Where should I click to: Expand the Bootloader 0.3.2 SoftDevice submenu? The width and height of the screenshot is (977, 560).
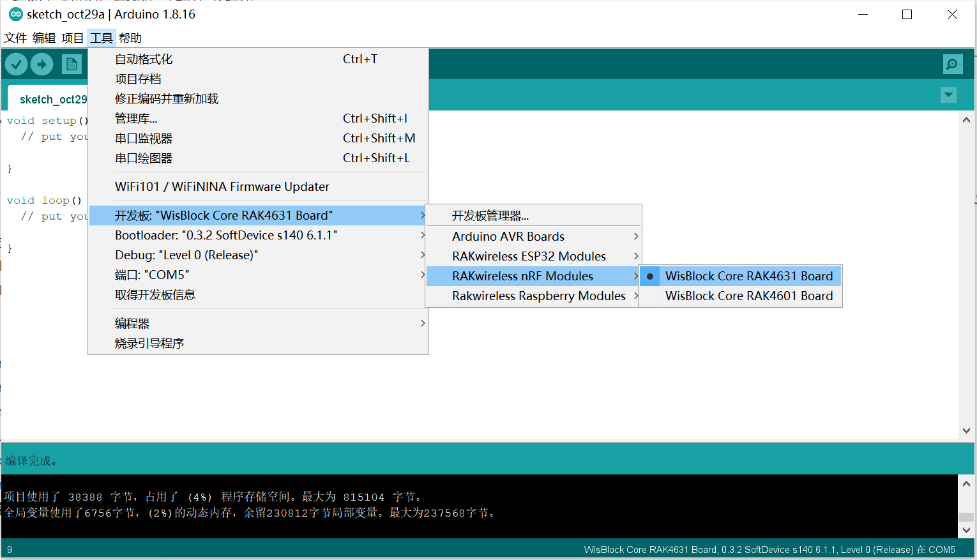pos(258,235)
